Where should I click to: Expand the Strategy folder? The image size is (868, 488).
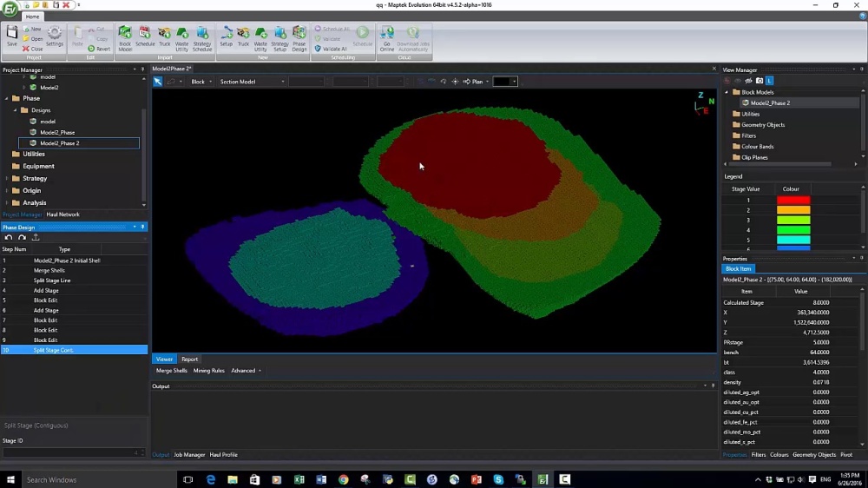click(x=7, y=178)
